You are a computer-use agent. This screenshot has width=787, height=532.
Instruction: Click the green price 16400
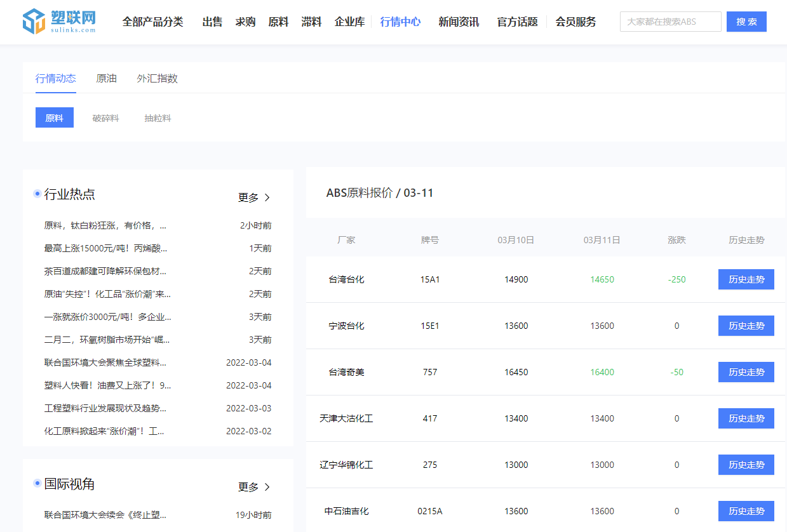click(602, 372)
